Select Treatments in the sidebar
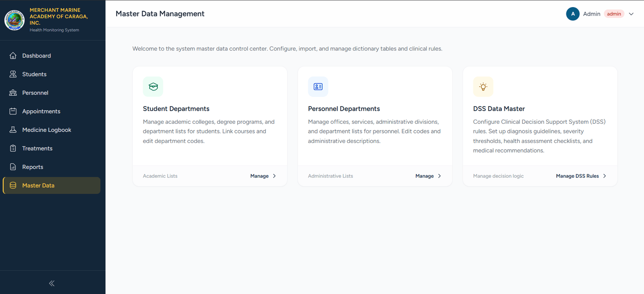This screenshot has width=644, height=294. pyautogui.click(x=52, y=148)
